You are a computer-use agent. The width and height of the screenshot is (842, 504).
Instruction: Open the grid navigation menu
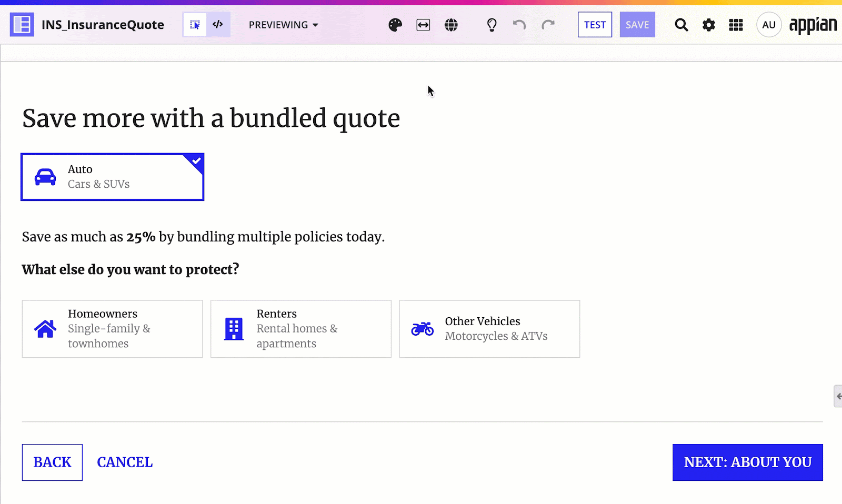736,25
